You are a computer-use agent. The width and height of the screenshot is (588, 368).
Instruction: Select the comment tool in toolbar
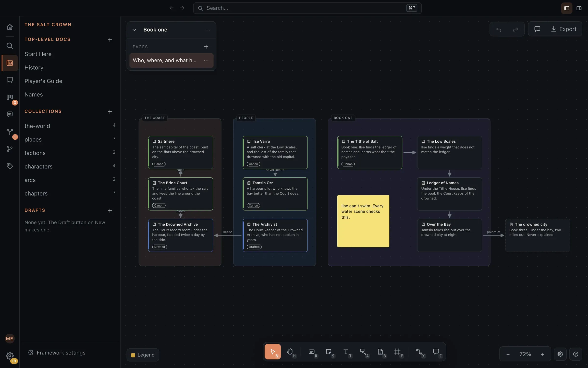tap(436, 352)
